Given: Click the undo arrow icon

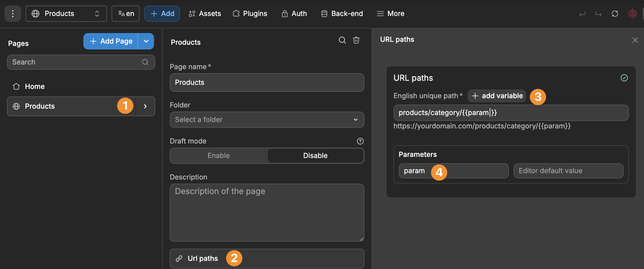Looking at the screenshot, I should click(583, 13).
